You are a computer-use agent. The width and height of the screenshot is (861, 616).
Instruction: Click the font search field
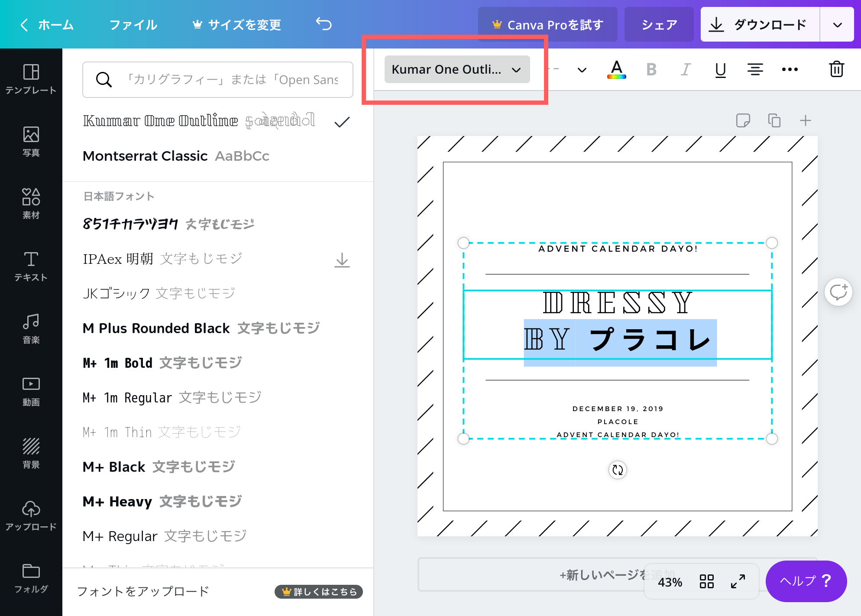pos(218,80)
